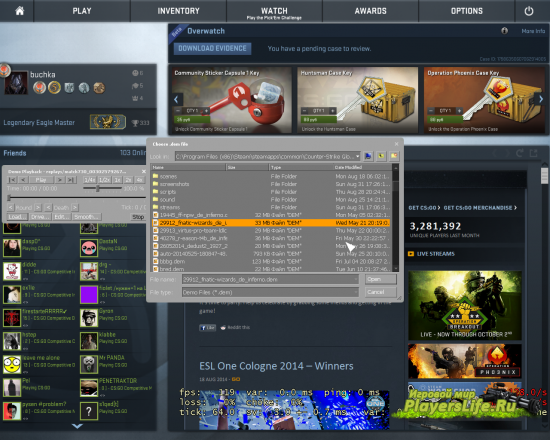Buy the Huntsman Case Key green button

click(x=318, y=120)
